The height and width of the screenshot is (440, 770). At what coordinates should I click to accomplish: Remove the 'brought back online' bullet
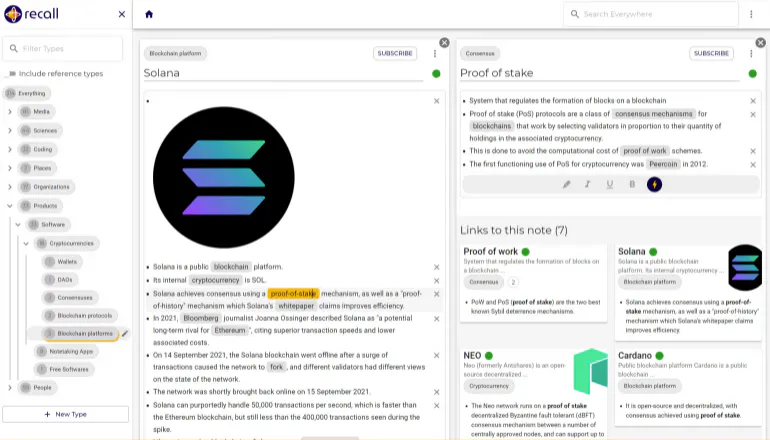pos(437,392)
